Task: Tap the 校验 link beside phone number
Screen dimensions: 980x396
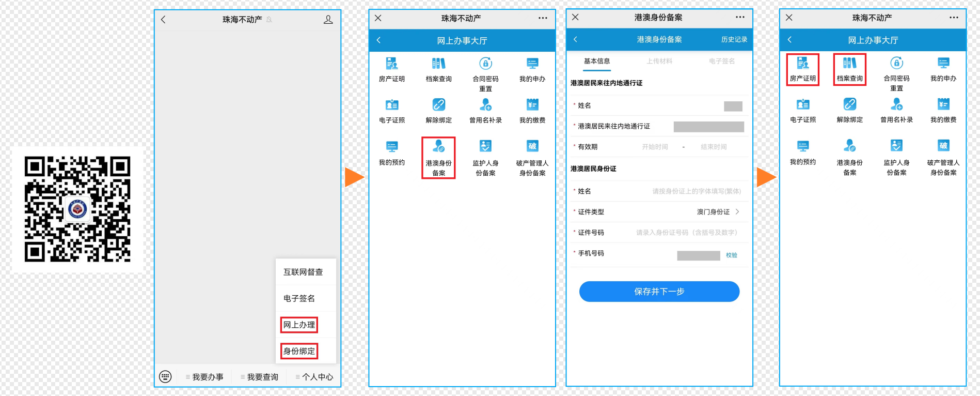Action: click(732, 255)
